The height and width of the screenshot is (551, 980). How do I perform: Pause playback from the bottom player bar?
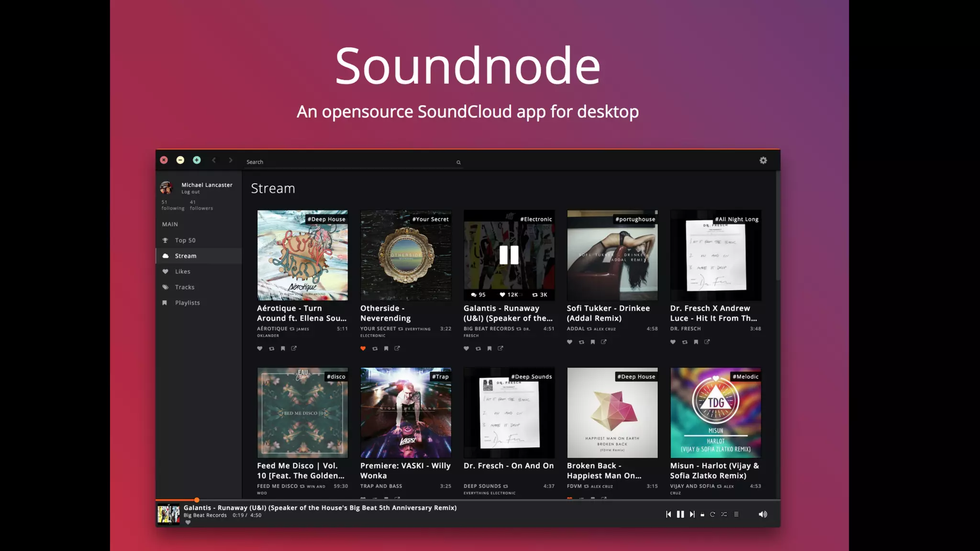[680, 514]
